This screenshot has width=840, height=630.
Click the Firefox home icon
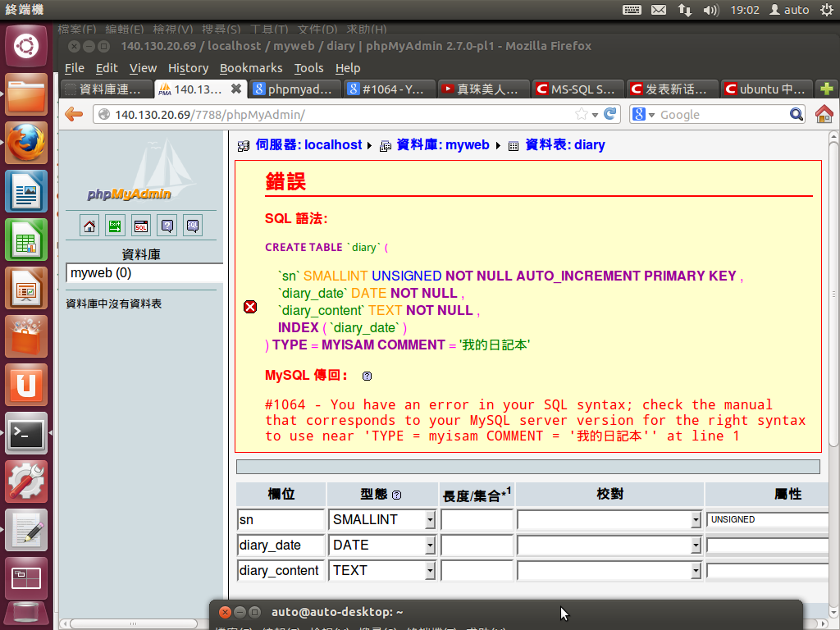(x=824, y=114)
